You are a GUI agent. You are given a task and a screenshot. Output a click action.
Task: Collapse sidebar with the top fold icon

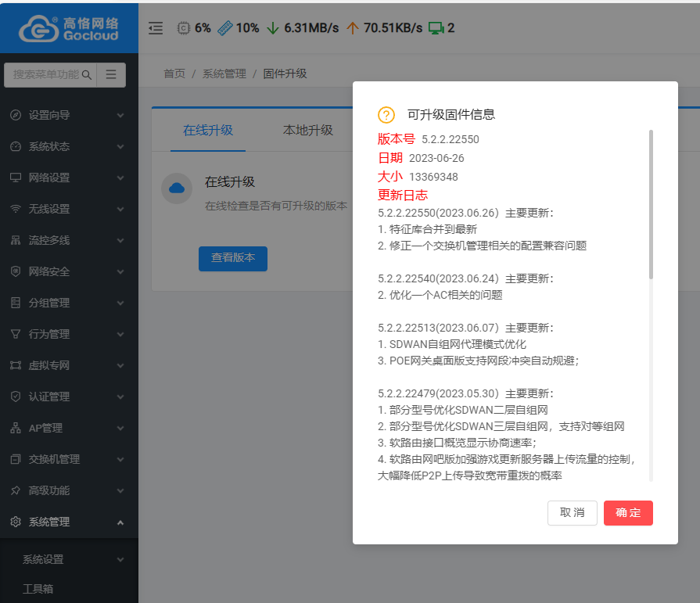click(156, 28)
